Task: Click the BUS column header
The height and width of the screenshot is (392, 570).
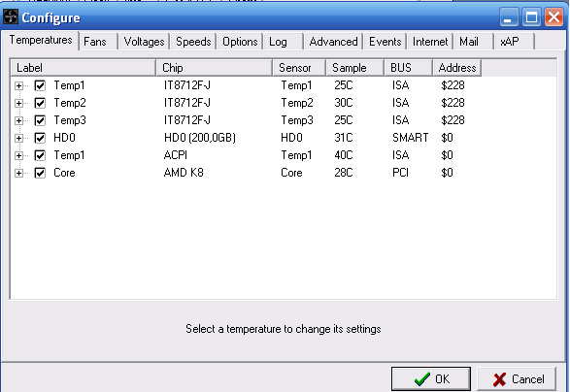Action: pos(408,68)
